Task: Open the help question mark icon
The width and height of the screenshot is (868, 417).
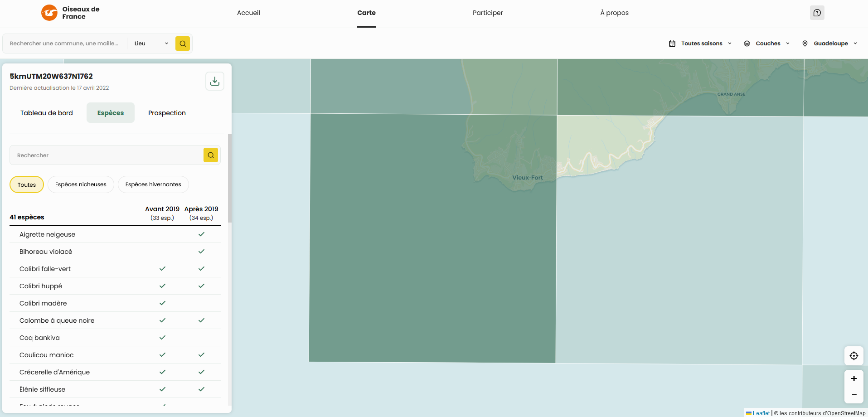Action: 817,13
